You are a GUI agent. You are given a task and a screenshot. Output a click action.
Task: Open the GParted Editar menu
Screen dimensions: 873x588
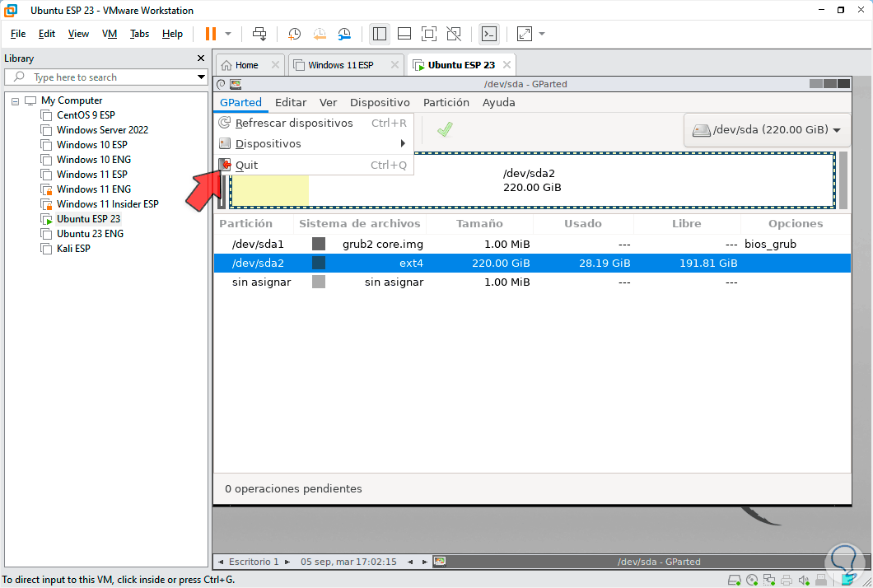pos(291,102)
